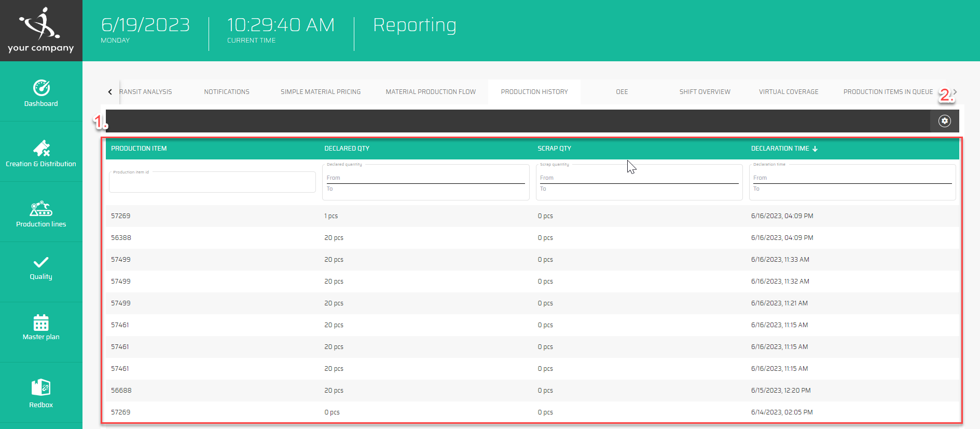
Task: Switch to the OEE tab
Action: [x=622, y=92]
